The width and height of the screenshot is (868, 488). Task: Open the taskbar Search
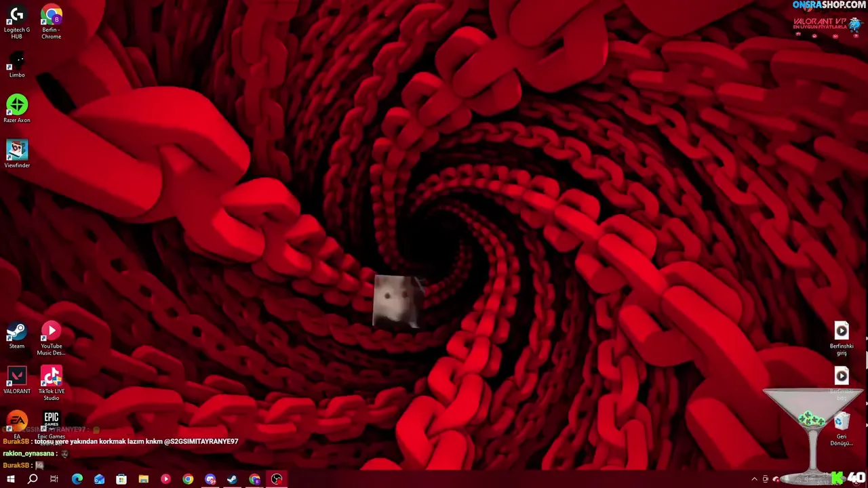tap(33, 479)
